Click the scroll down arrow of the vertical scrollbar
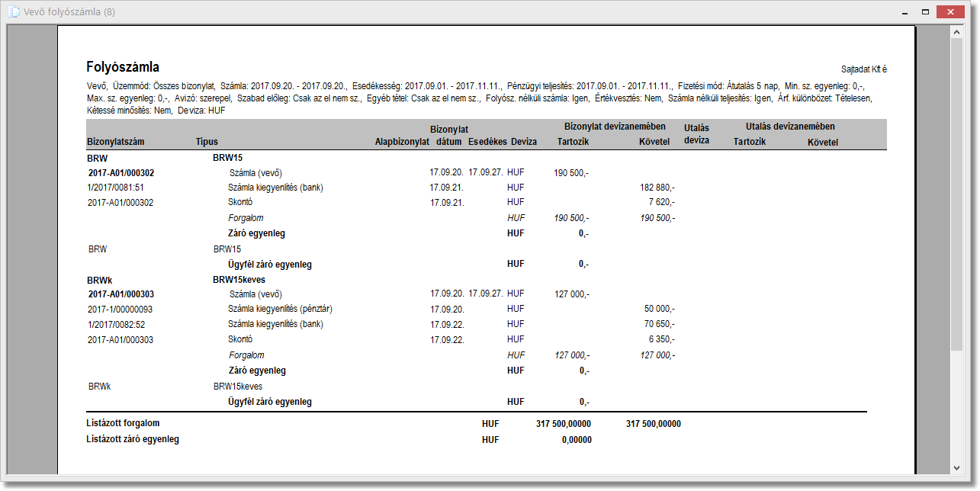980x491 pixels. pyautogui.click(x=956, y=467)
